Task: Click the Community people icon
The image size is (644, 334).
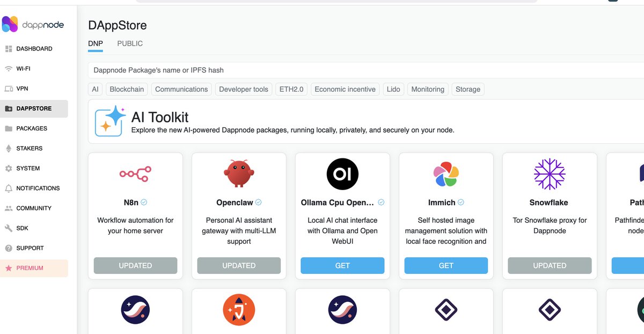Action: 8,208
